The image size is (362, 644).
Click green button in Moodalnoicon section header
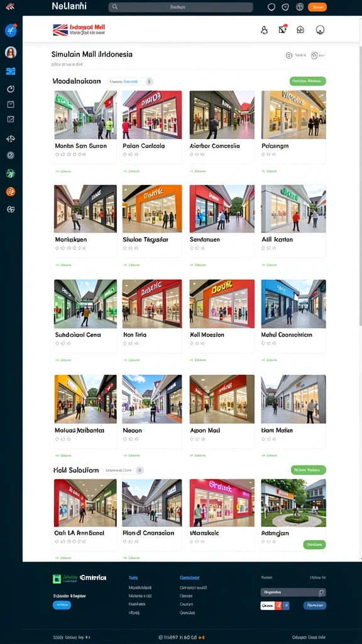tap(308, 81)
